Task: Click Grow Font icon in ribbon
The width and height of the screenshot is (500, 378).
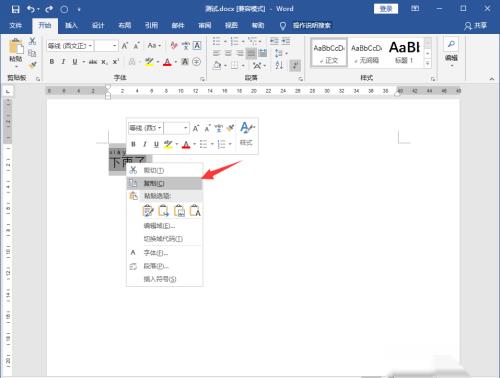Action: tap(125, 46)
